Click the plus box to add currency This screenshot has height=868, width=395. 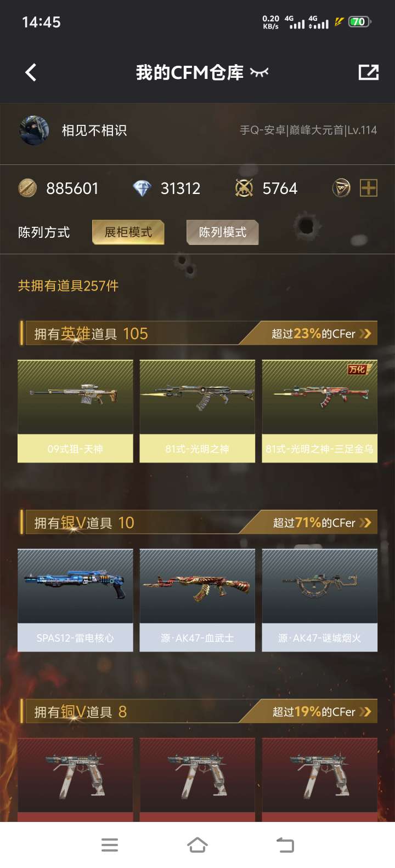[369, 189]
